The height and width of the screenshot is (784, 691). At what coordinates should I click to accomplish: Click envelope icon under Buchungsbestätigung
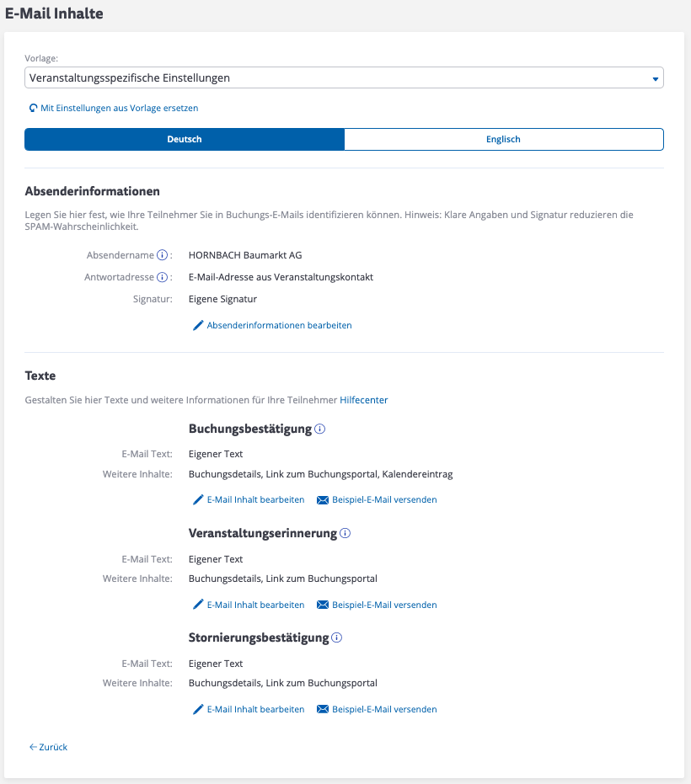[x=322, y=500]
